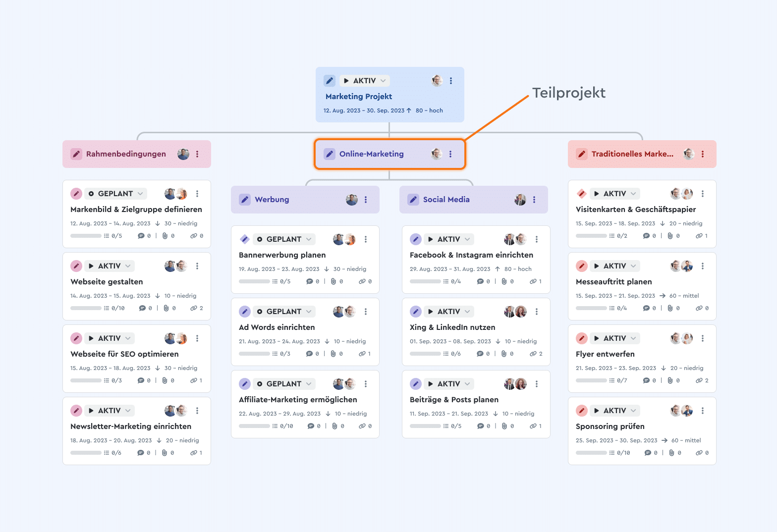Image resolution: width=777 pixels, height=532 pixels.
Task: Open the Online-Marketing subproject title
Action: pos(372,154)
